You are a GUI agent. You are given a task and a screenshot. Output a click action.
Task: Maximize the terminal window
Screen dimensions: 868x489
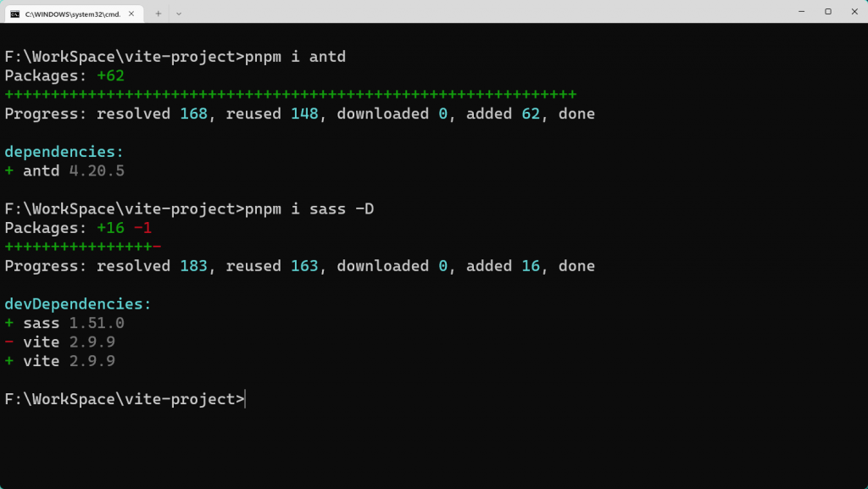click(x=828, y=12)
